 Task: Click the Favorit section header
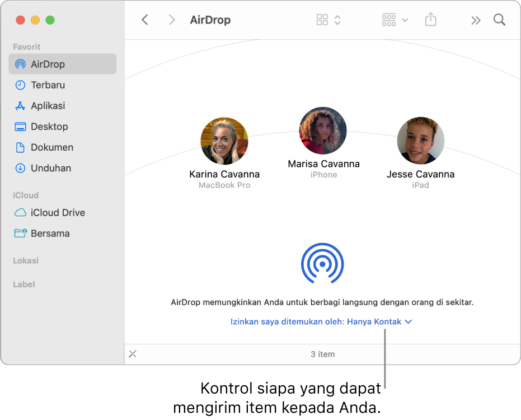point(27,47)
